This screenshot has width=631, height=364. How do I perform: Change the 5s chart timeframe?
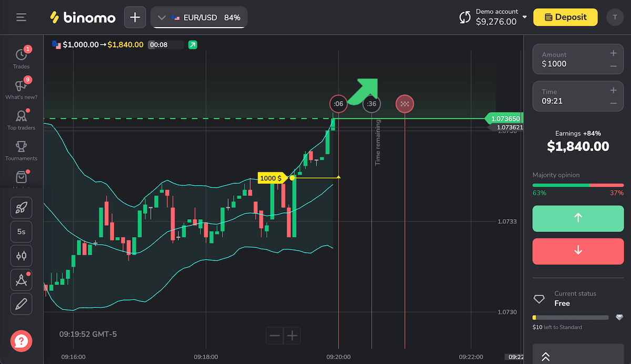point(22,232)
